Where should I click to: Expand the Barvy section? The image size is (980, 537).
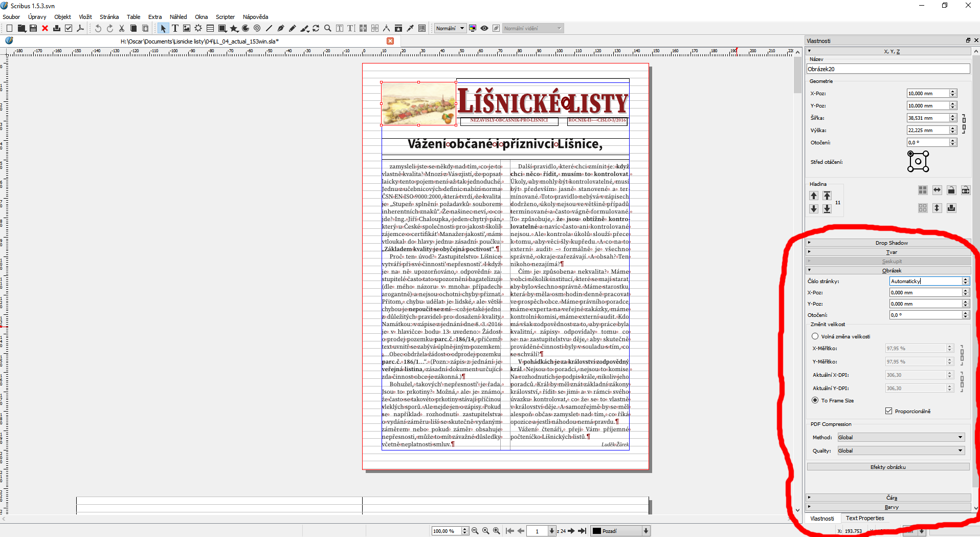click(x=891, y=507)
